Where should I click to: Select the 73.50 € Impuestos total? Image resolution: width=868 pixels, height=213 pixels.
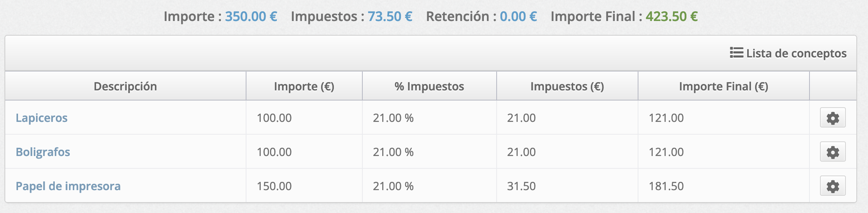[x=390, y=16]
